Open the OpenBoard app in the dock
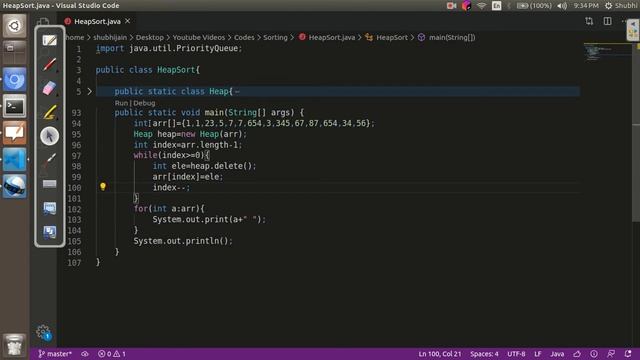 coord(14,133)
